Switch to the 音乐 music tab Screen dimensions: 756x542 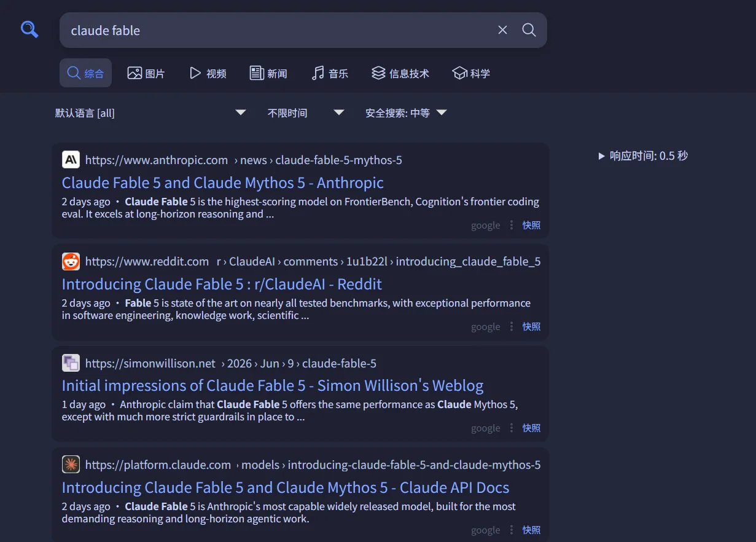[330, 73]
